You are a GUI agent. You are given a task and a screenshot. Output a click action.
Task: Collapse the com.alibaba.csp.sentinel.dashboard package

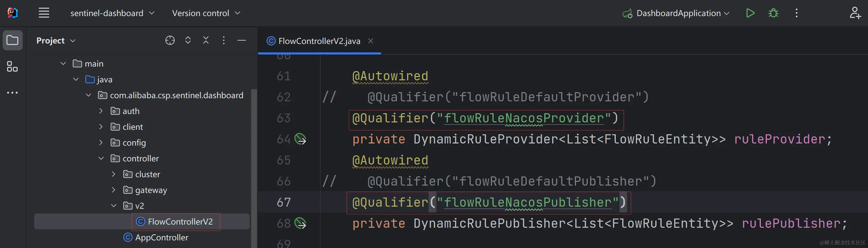pos(88,95)
